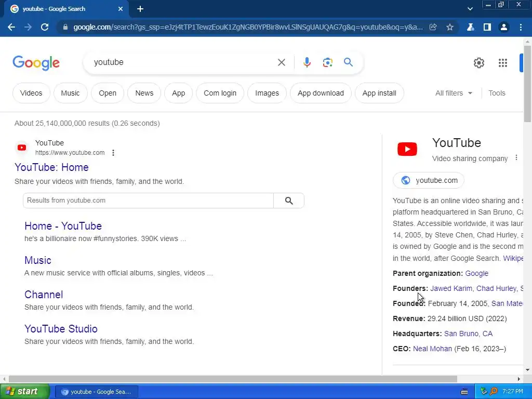Image resolution: width=532 pixels, height=399 pixels.
Task: Clear the search box with X
Action: pos(281,62)
